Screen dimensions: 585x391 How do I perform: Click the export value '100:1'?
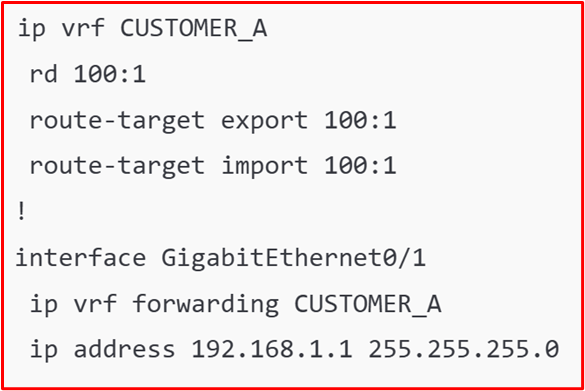pos(360,120)
